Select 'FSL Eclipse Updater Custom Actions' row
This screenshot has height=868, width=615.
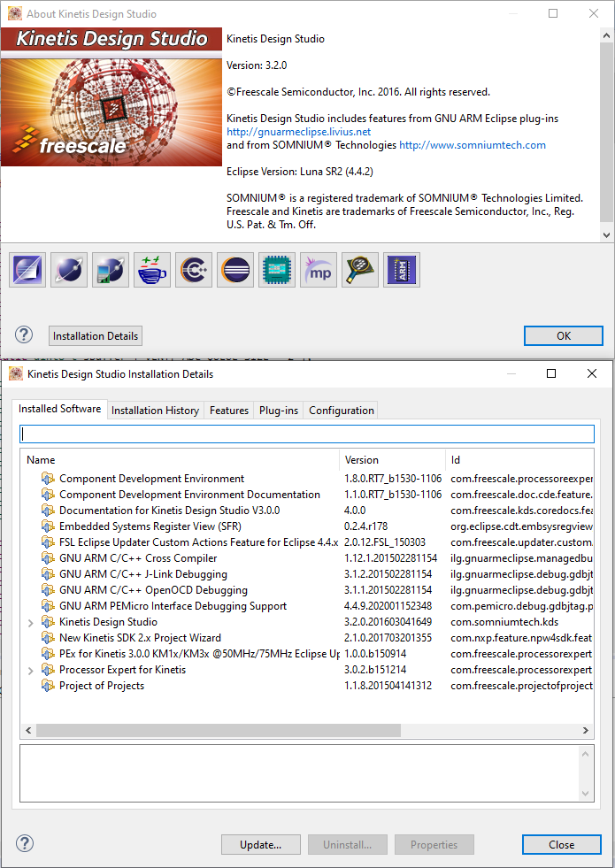click(x=307, y=542)
